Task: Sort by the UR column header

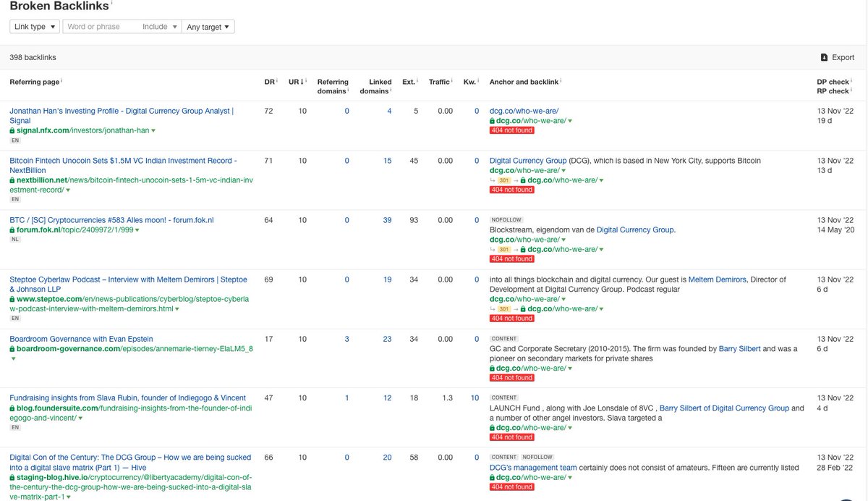Action: coord(297,82)
